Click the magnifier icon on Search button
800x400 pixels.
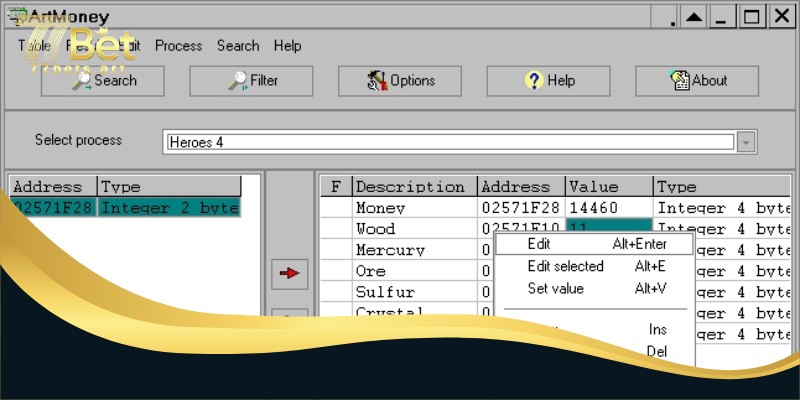[82, 81]
